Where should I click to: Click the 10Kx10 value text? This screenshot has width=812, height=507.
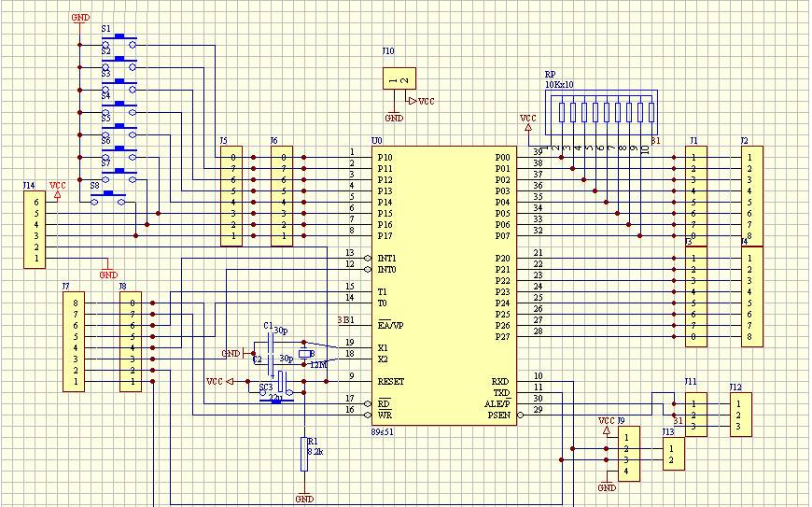(x=559, y=84)
